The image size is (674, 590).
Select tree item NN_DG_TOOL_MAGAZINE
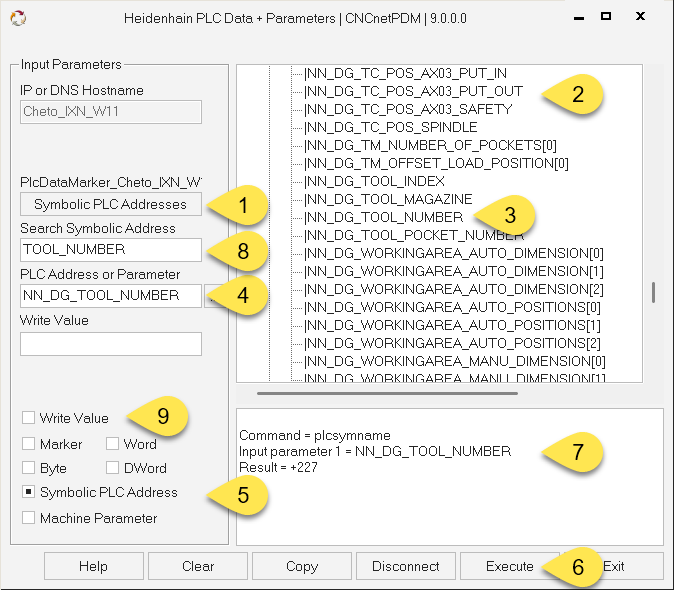pos(388,199)
